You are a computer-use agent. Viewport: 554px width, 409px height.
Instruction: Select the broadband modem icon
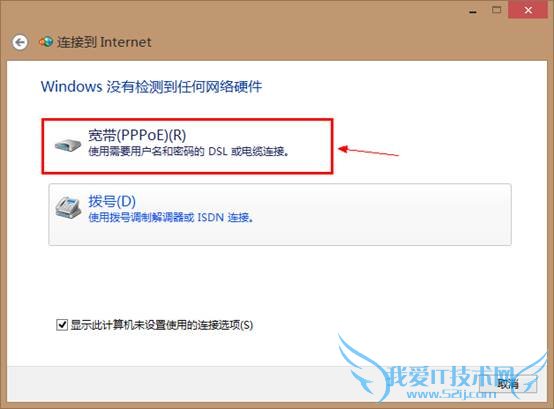tap(68, 145)
